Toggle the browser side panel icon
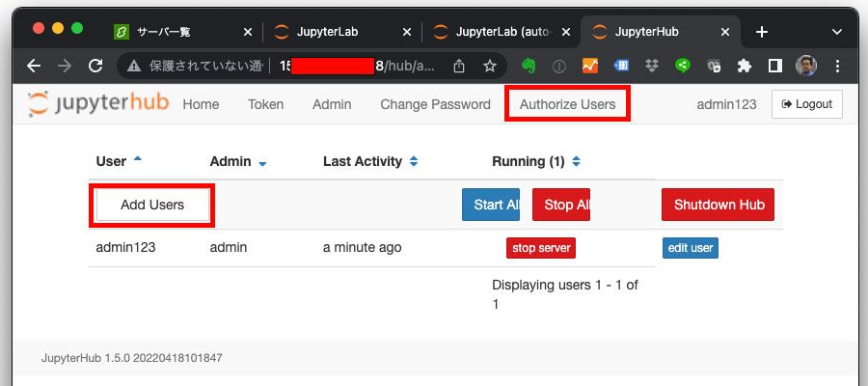The image size is (868, 386). [775, 67]
